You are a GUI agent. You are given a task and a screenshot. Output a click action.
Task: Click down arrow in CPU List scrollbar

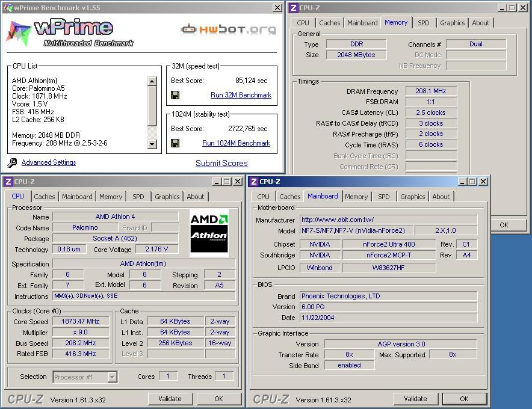coord(152,144)
